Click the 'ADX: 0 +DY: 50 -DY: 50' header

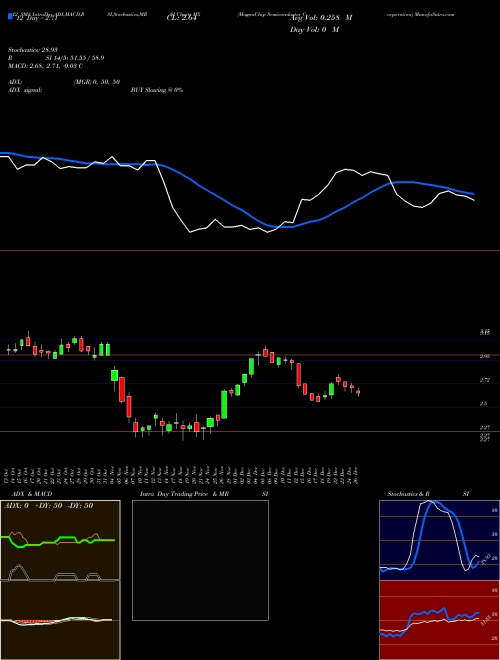(48, 506)
